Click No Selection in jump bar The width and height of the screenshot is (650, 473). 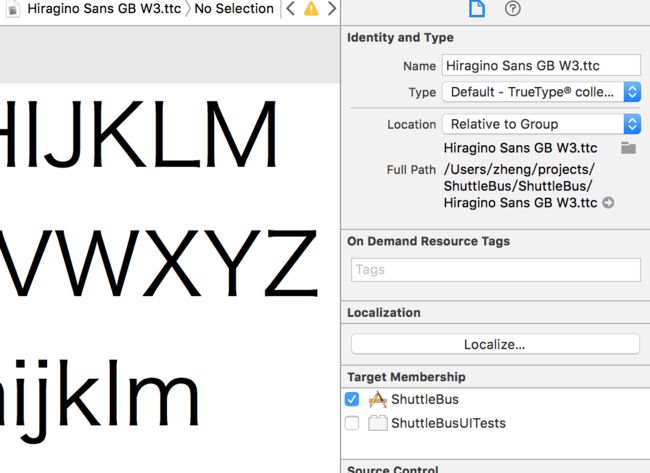click(234, 9)
